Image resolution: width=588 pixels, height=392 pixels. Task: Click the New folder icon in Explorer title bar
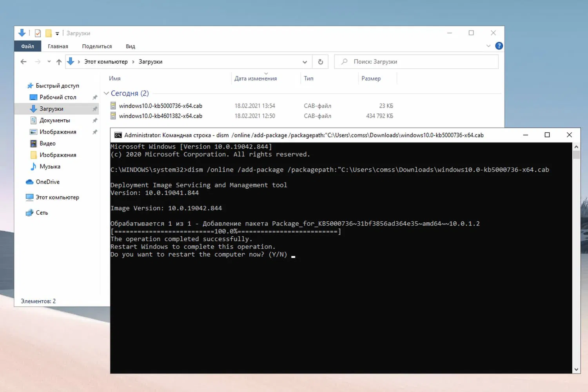coord(49,33)
